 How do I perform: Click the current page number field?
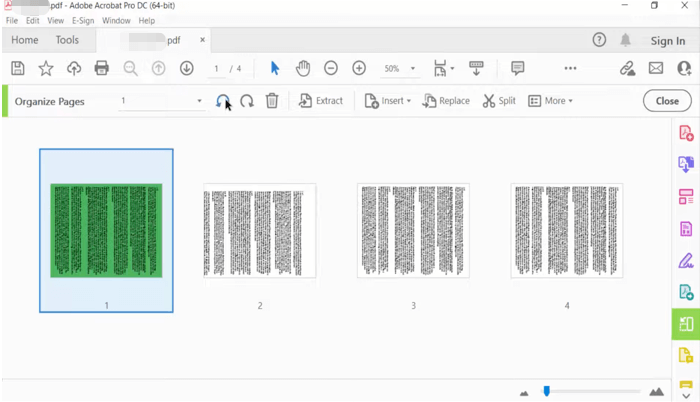coord(217,69)
